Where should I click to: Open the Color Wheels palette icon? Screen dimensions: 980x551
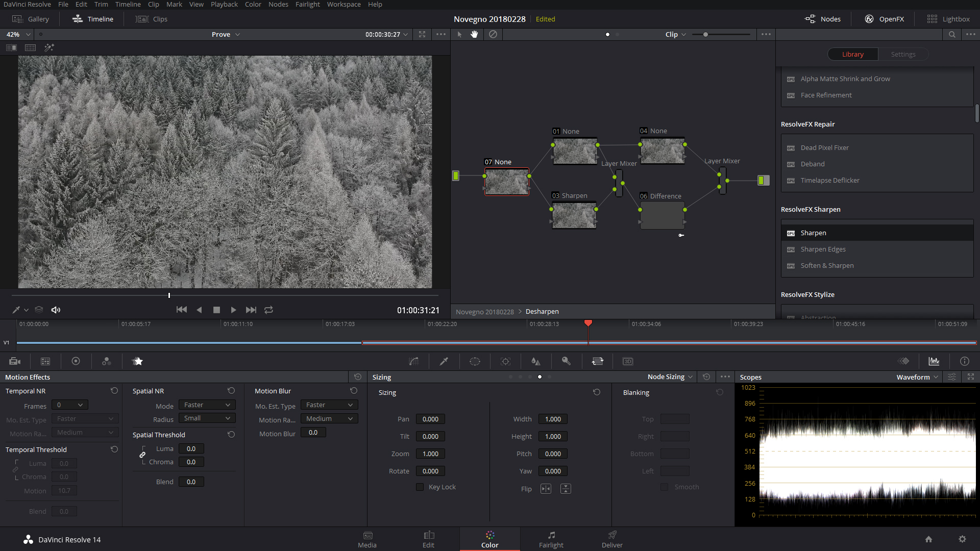[x=76, y=361]
